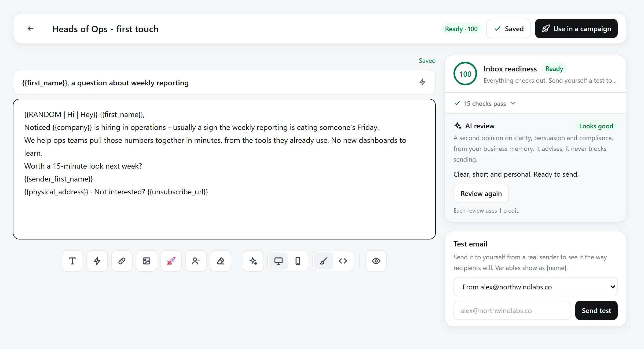Click Review again button
The image size is (644, 349).
481,193
